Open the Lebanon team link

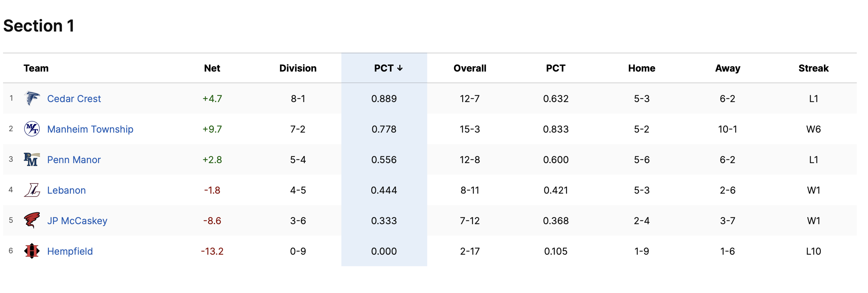(67, 190)
